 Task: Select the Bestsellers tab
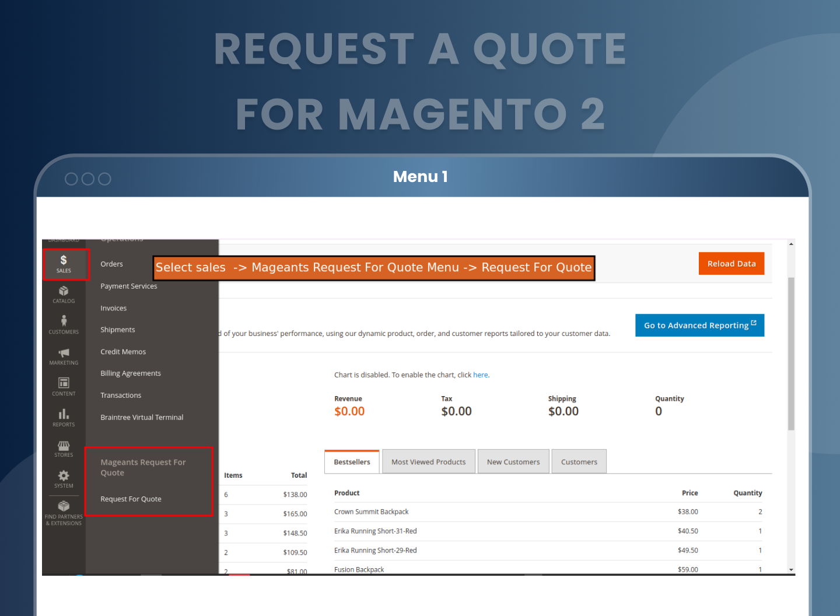pyautogui.click(x=352, y=462)
